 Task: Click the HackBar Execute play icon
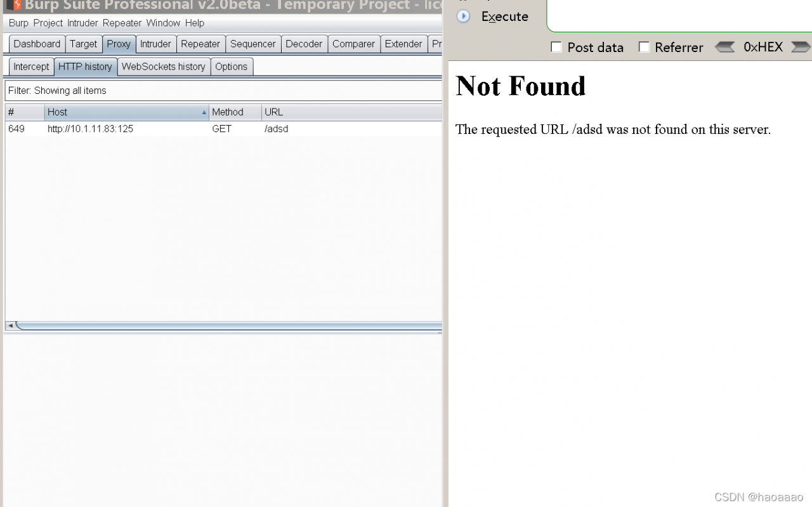pyautogui.click(x=464, y=16)
